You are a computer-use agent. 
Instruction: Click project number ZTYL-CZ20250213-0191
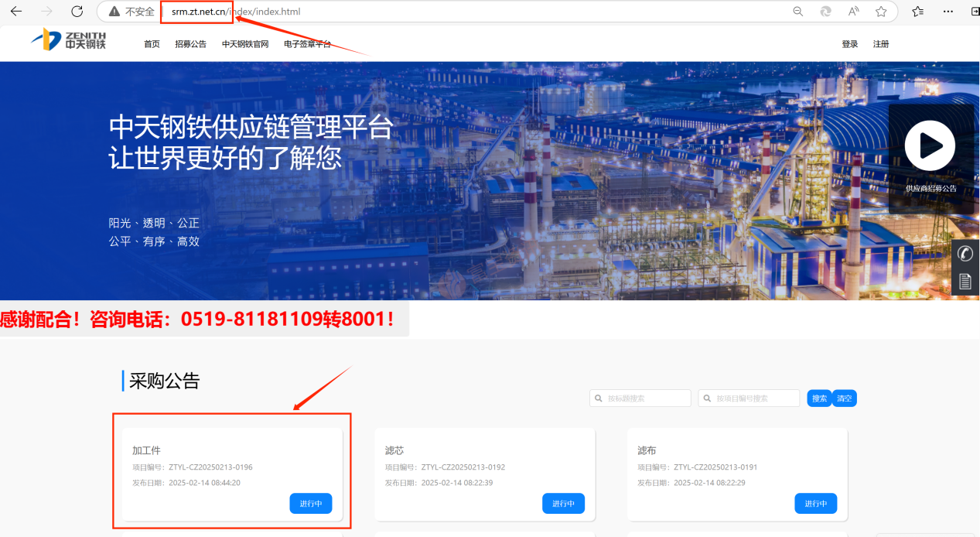tap(715, 467)
